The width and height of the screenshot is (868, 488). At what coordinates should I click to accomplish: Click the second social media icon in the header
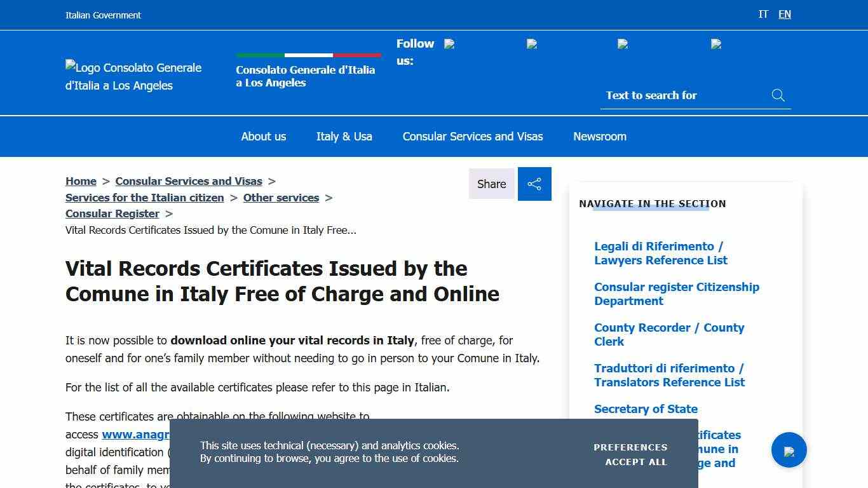(531, 44)
